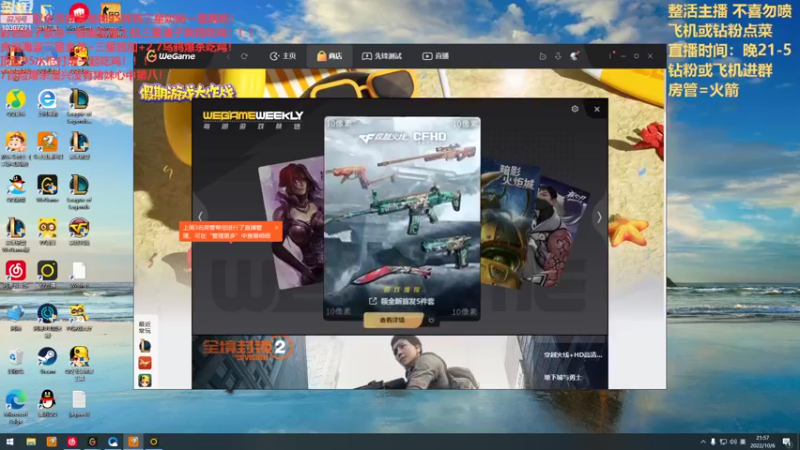This screenshot has width=800, height=450.
Task: Open the 先锋测试 tab
Action: coord(382,56)
